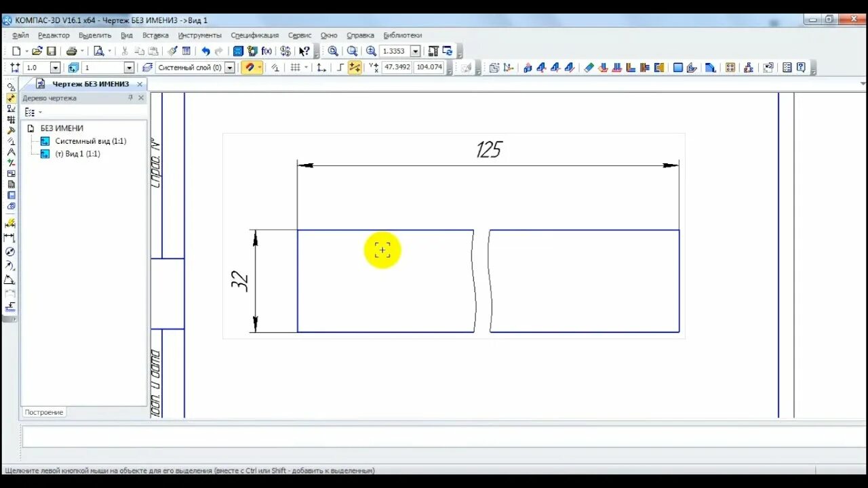The height and width of the screenshot is (488, 868).
Task: Click the blue square icon in library toolbar
Action: (x=678, y=68)
